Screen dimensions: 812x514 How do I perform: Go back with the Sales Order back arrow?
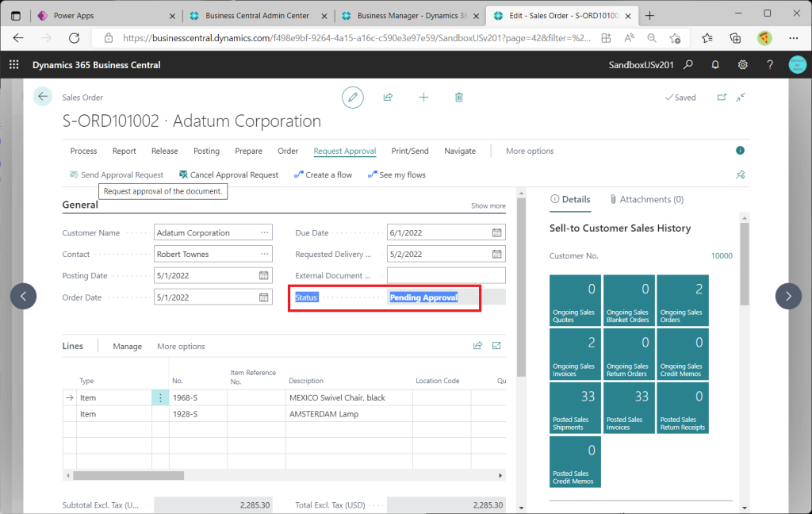tap(43, 97)
